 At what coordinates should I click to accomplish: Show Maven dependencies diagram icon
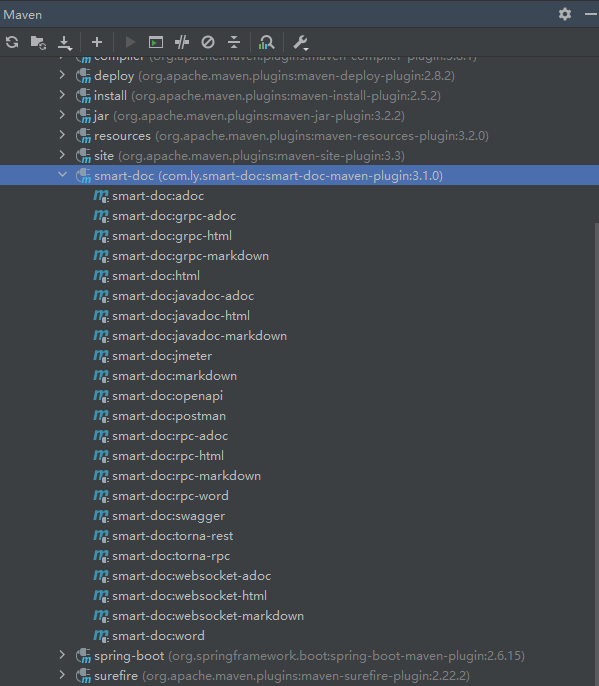(266, 42)
